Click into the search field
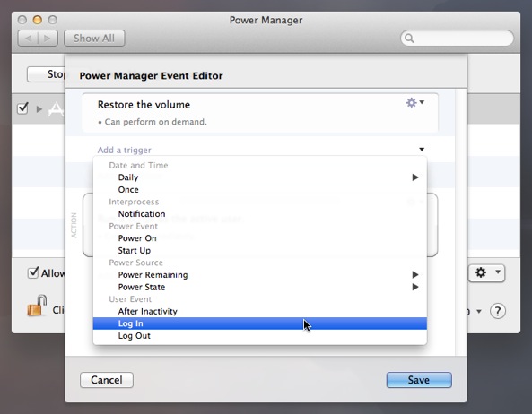 click(x=457, y=39)
